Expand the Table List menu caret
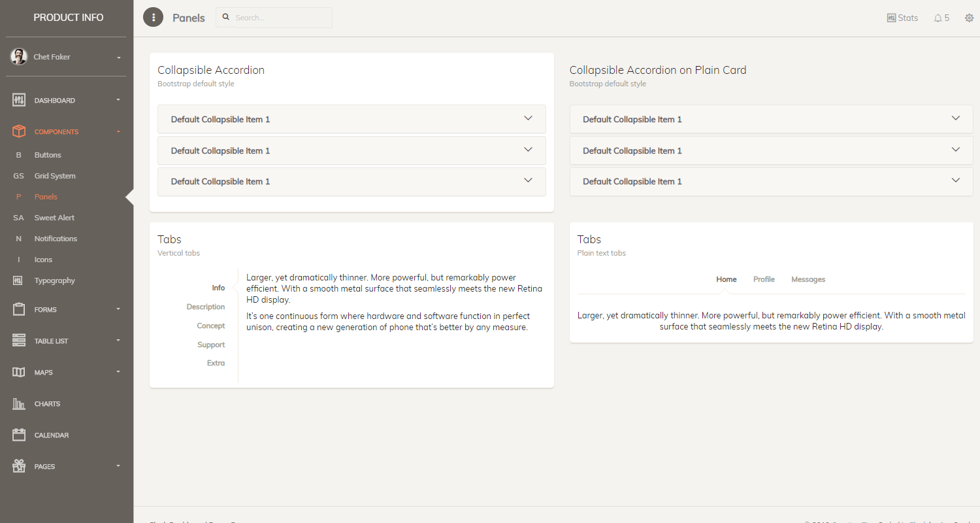Screen dimensions: 980x523 pos(118,340)
